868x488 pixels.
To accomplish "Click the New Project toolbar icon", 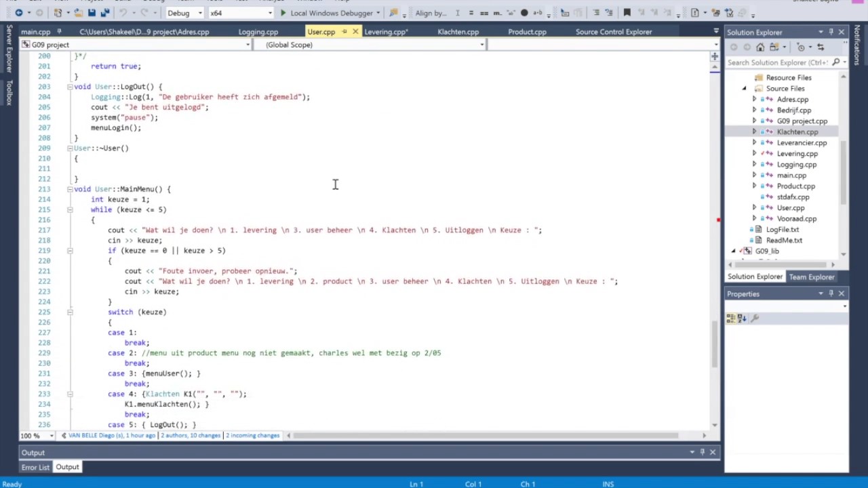I will click(58, 12).
